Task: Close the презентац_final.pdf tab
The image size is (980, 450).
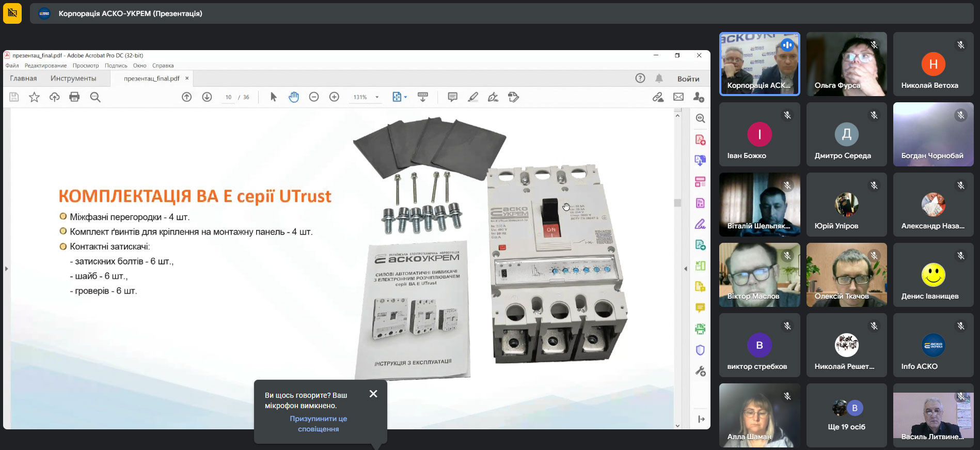Action: (187, 79)
